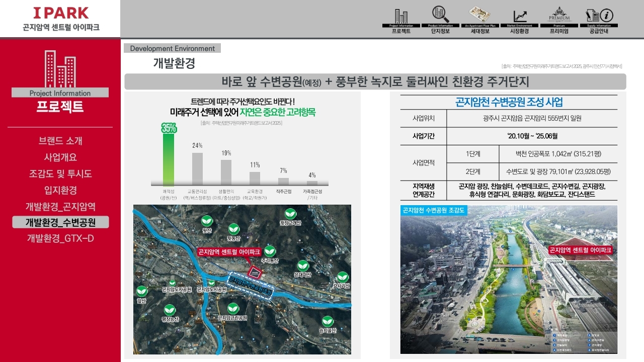The width and height of the screenshot is (644, 362).
Task: Click the 곤지암근린공원 leaf marker
Action: pos(232,309)
